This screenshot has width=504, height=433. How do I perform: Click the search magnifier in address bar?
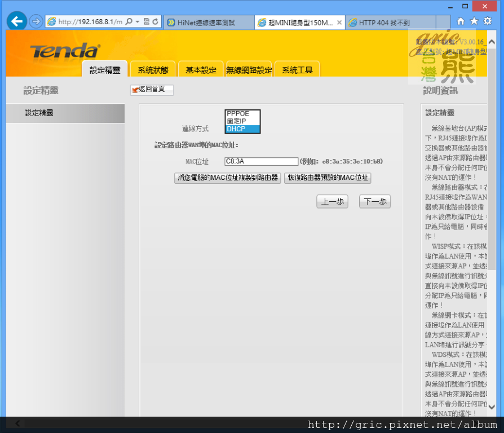pos(129,21)
